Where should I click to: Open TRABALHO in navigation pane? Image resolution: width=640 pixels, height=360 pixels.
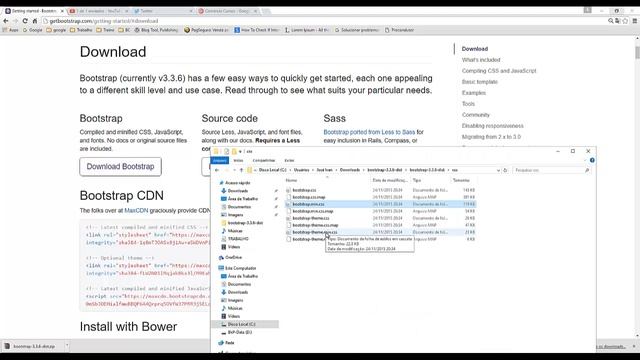pyautogui.click(x=238, y=239)
